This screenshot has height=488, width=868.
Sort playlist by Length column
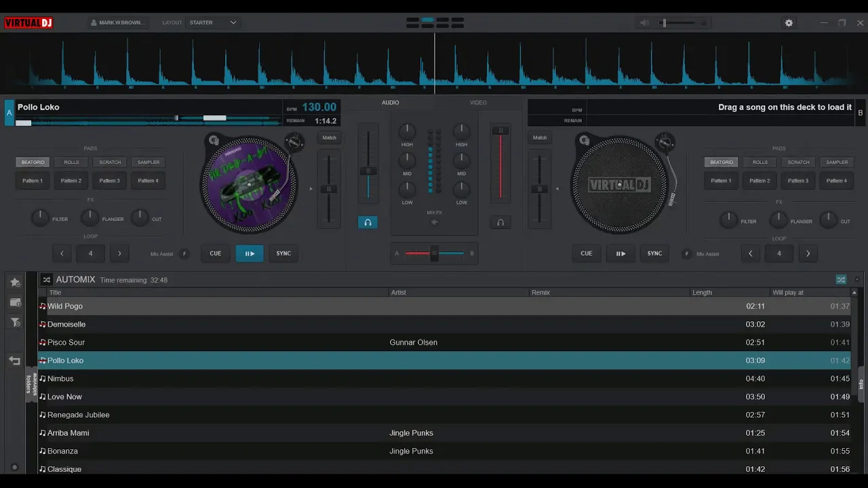coord(730,293)
